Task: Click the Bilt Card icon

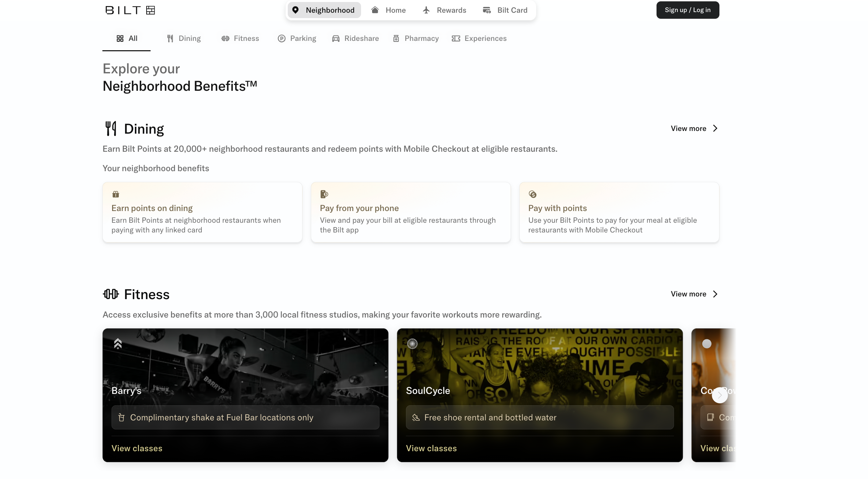Action: 487,10
